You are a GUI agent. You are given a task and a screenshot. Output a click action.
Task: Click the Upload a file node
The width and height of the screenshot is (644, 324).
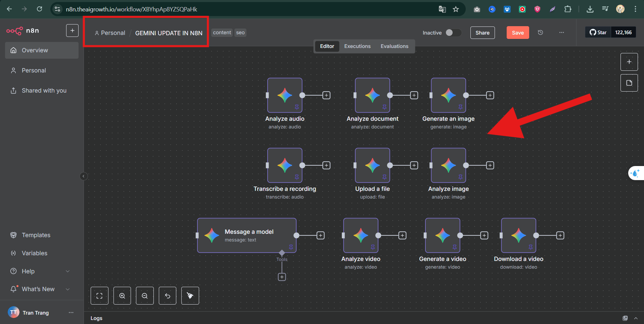(372, 165)
